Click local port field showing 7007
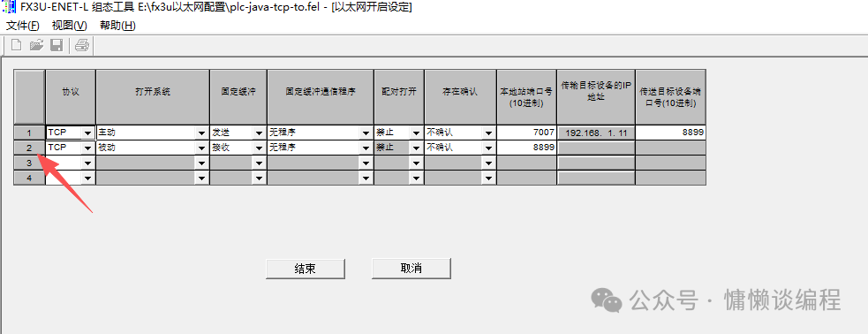The image size is (868, 334). (x=526, y=133)
